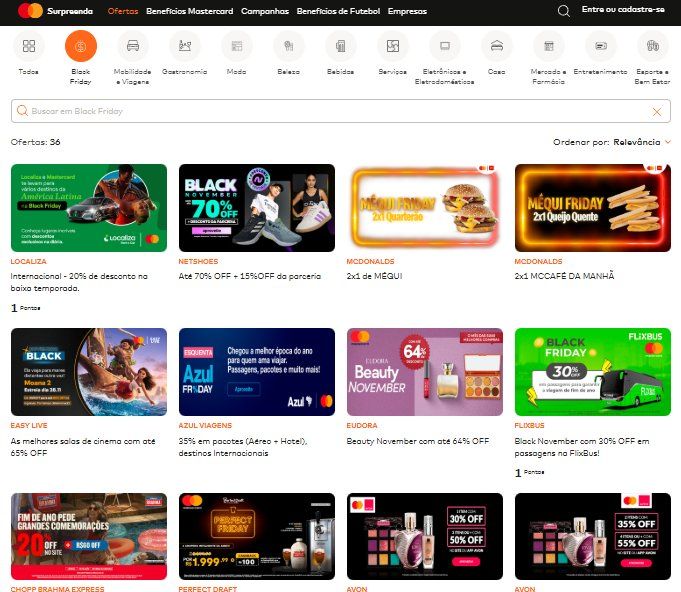The image size is (681, 592).
Task: Open the Méqui Friday 2x1 Quarterão banner
Action: [425, 208]
